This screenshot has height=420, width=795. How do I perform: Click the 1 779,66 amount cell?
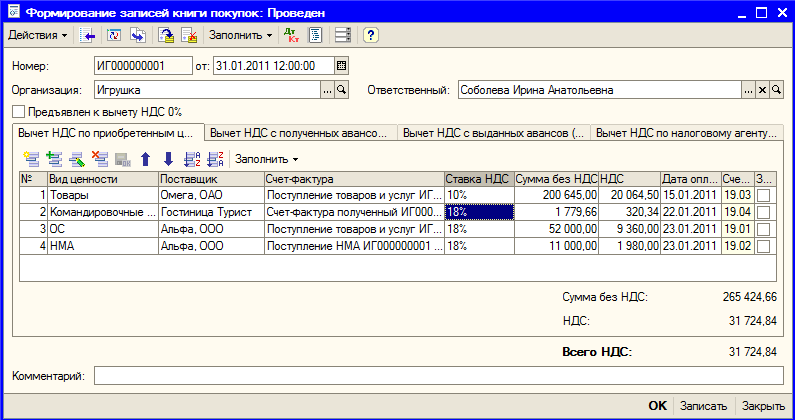coord(557,212)
